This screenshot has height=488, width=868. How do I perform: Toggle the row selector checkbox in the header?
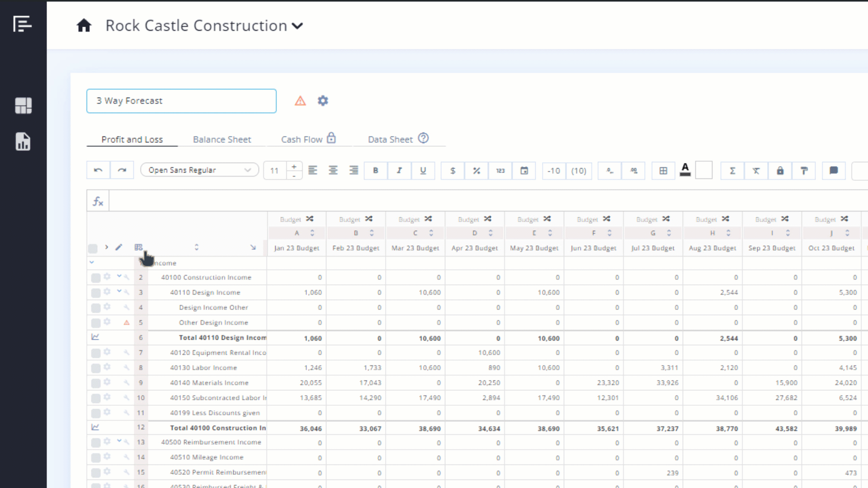point(92,249)
